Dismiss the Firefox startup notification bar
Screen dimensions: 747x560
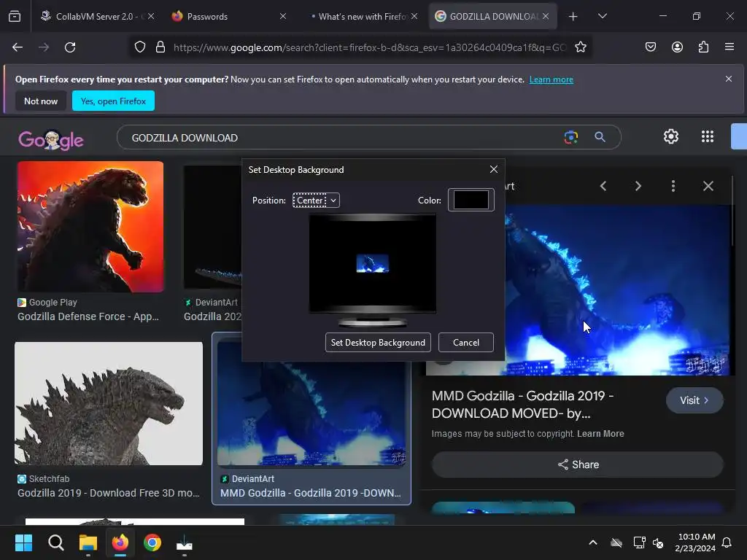coord(729,79)
